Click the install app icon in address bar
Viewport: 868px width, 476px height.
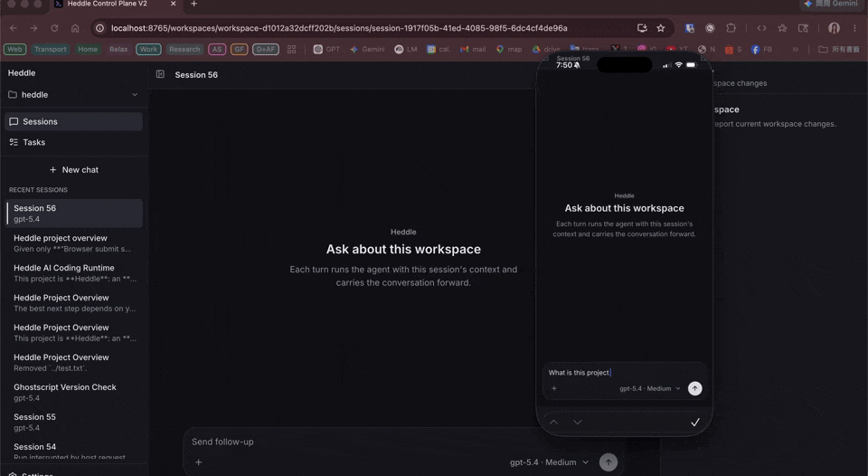[x=642, y=28]
